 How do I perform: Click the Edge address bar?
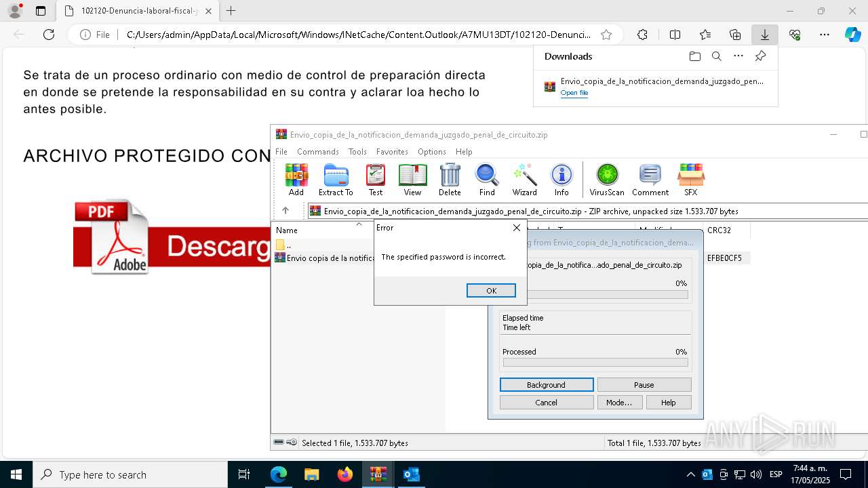(x=359, y=35)
